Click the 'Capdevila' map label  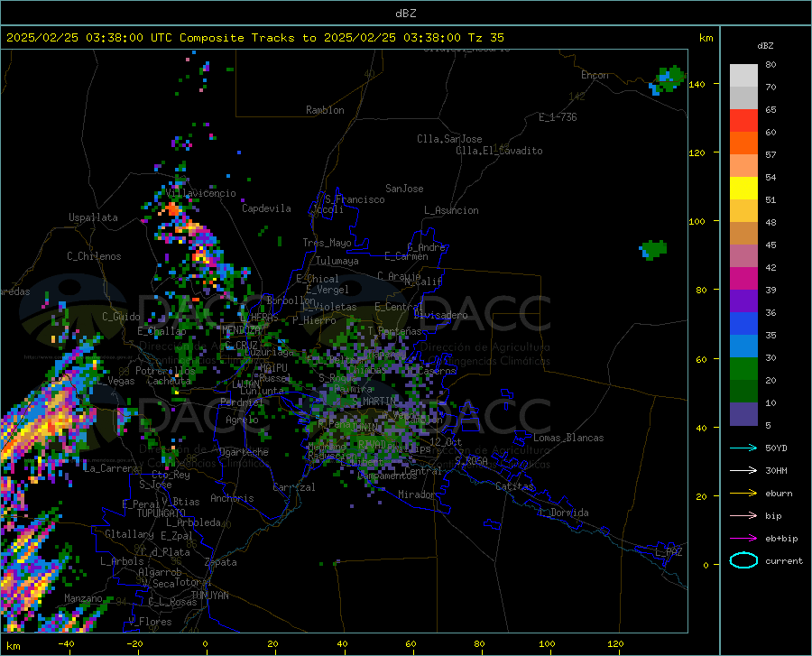pos(266,208)
